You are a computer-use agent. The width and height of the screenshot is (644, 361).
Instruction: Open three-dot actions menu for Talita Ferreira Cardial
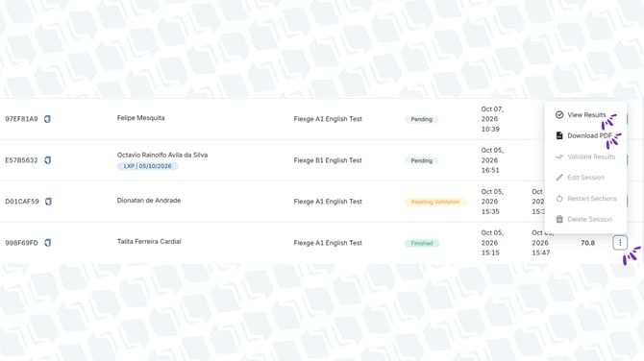pos(620,243)
